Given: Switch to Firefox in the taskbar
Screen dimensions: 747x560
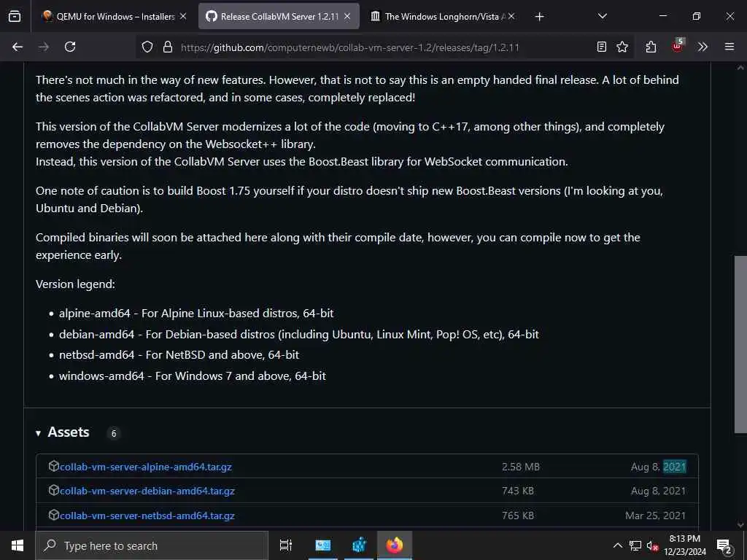Looking at the screenshot, I should [395, 545].
